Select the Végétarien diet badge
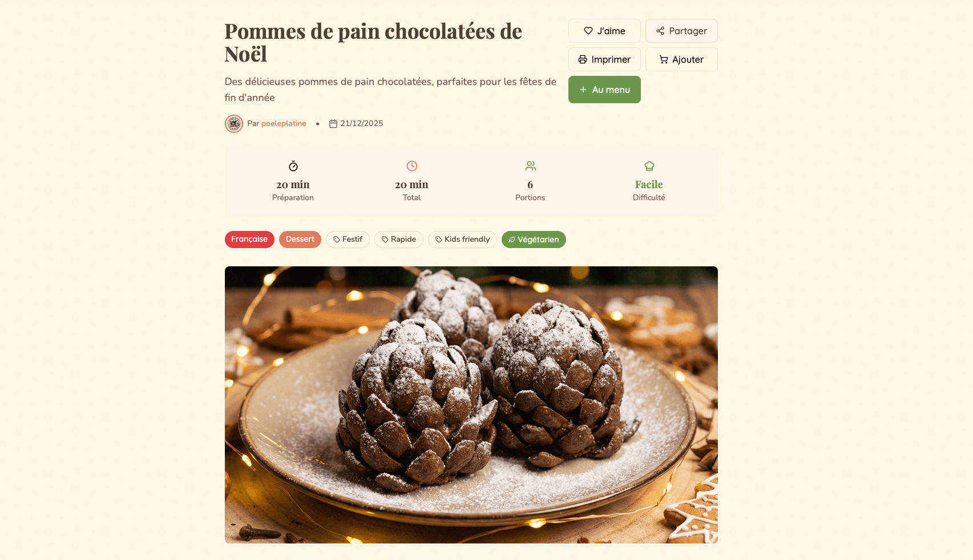The width and height of the screenshot is (973, 560). 534,240
